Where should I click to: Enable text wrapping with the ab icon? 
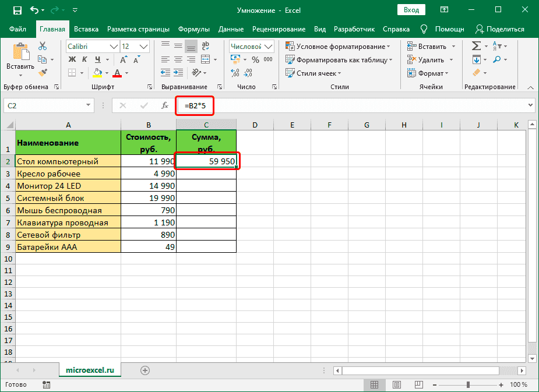click(x=205, y=45)
